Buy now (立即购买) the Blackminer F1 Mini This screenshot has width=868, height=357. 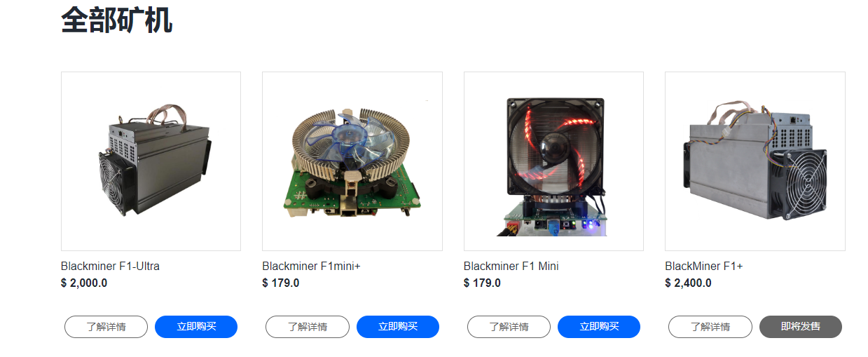coord(599,327)
